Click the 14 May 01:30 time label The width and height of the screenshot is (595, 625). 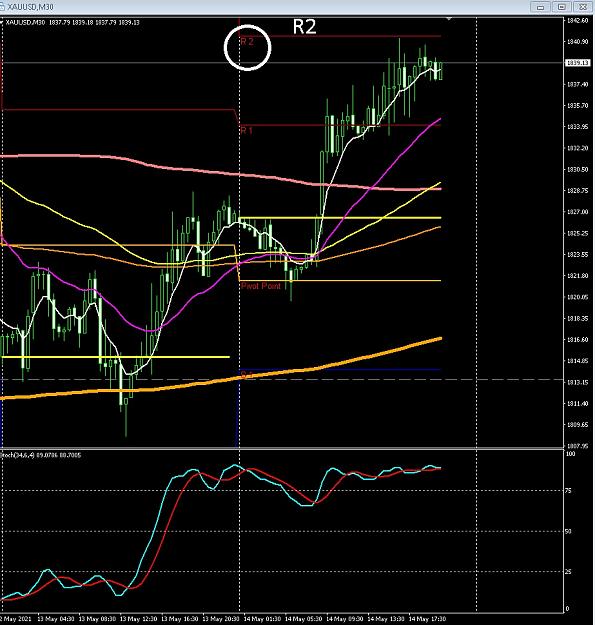click(x=262, y=619)
